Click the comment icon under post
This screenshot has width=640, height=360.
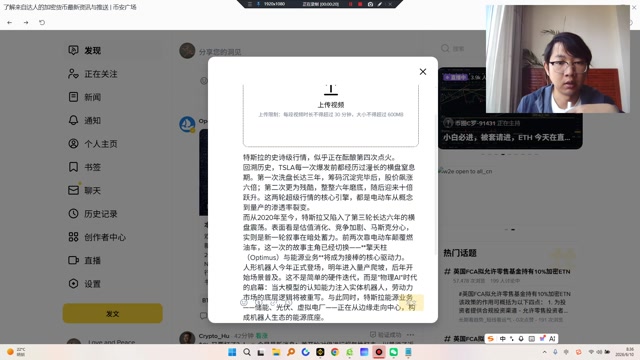[x=203, y=316]
